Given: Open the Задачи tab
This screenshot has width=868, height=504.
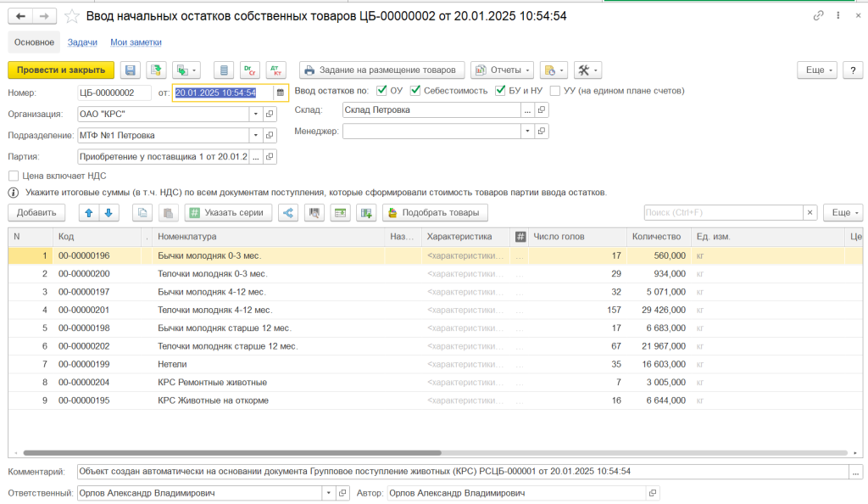Looking at the screenshot, I should coord(82,42).
